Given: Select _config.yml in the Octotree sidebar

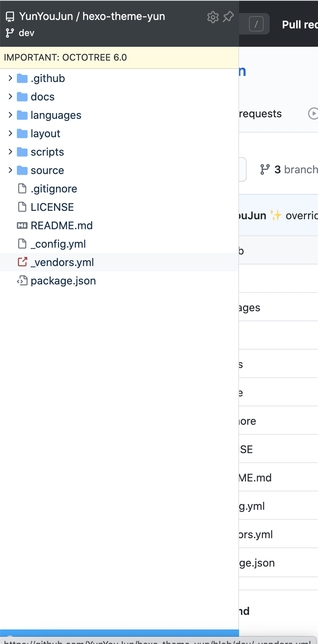Looking at the screenshot, I should [58, 244].
